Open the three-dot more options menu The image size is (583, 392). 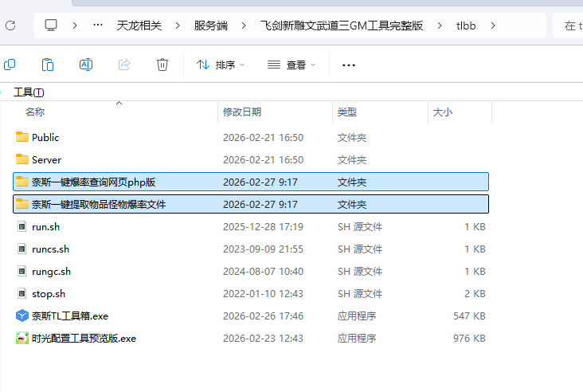click(348, 65)
